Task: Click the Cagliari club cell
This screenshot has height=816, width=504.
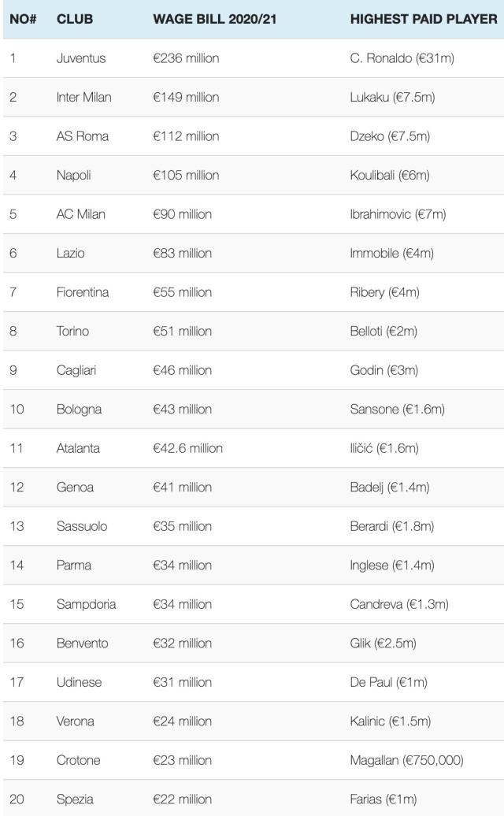Action: [76, 370]
